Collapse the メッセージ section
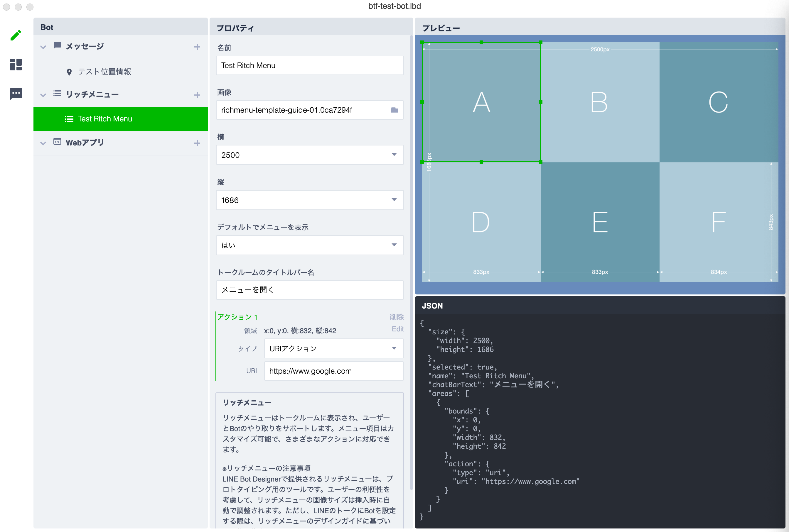 (43, 47)
